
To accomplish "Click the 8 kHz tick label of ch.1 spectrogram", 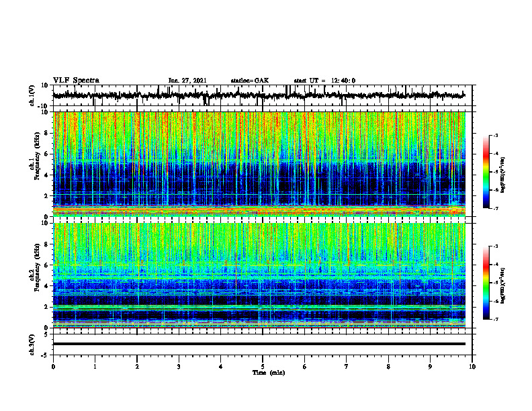I will point(47,133).
